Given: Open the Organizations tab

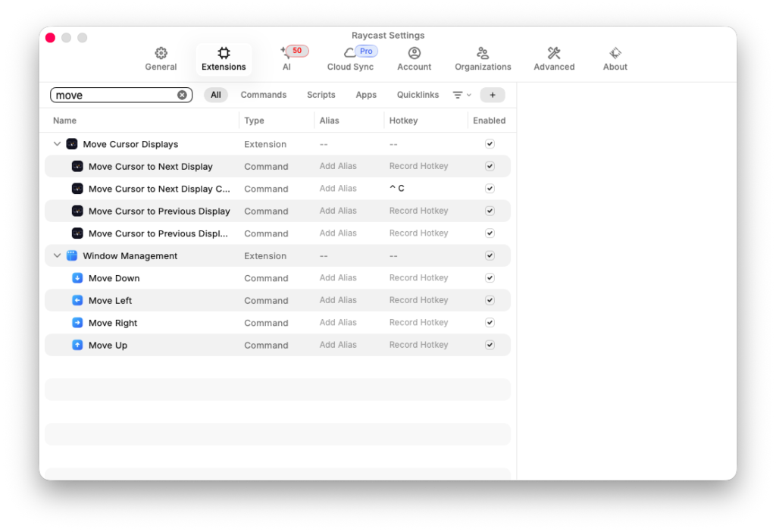Looking at the screenshot, I should click(483, 59).
